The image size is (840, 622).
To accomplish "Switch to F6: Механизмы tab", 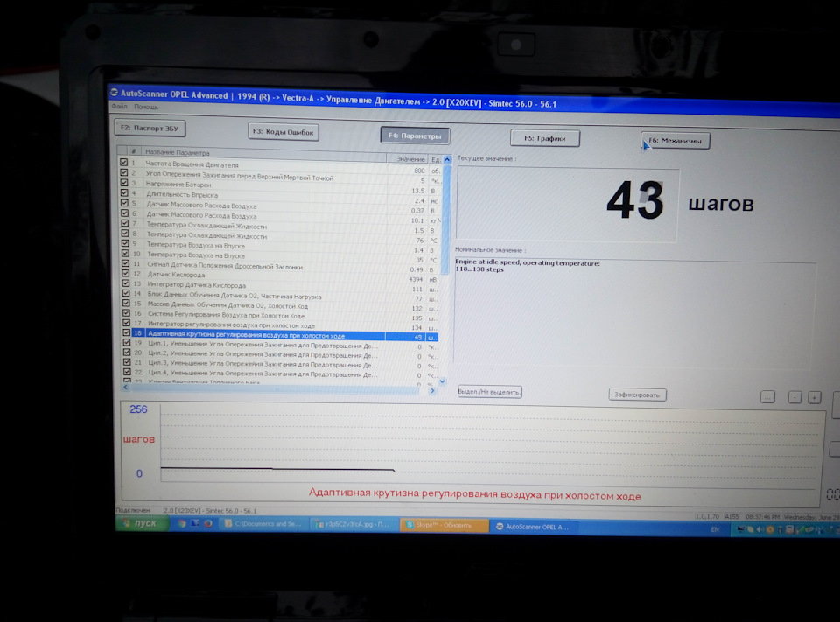I will pos(675,141).
